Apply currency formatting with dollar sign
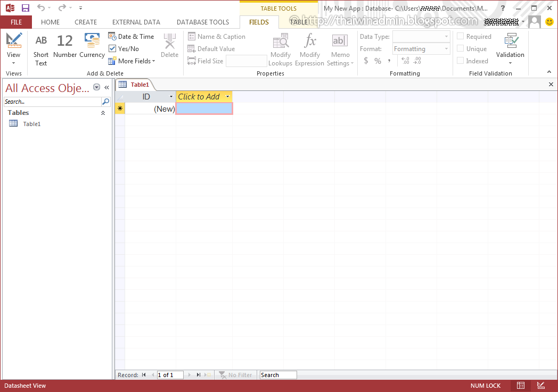558x392 pixels. click(366, 61)
